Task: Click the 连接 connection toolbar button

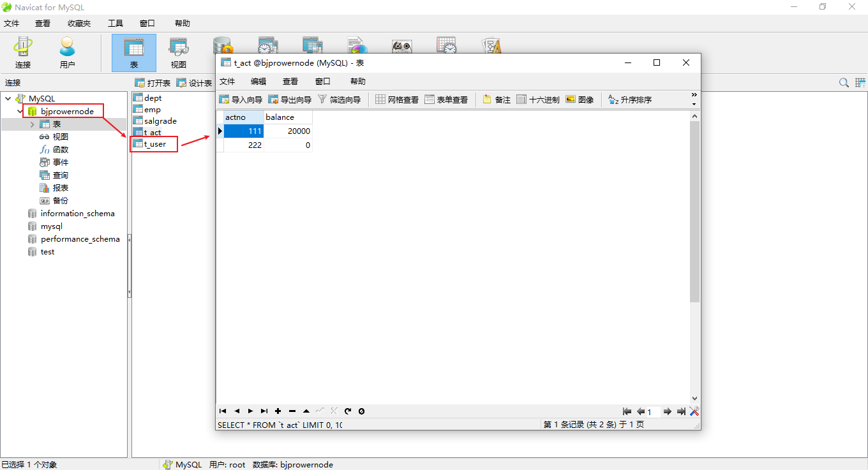Action: click(x=23, y=52)
